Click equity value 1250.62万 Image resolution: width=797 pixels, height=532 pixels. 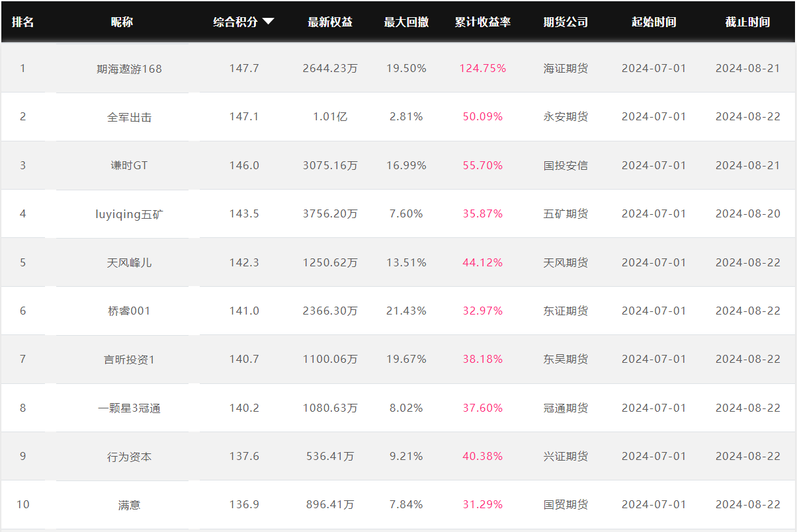330,262
